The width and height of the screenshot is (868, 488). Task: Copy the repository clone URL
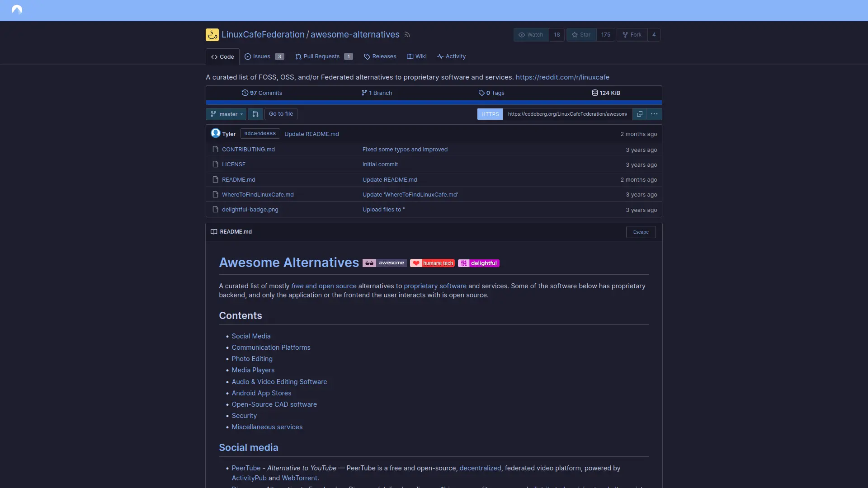(640, 114)
